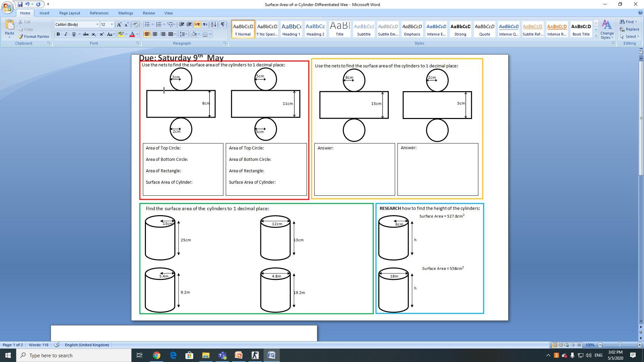
Task: Open the font name dropdown
Action: click(97, 24)
